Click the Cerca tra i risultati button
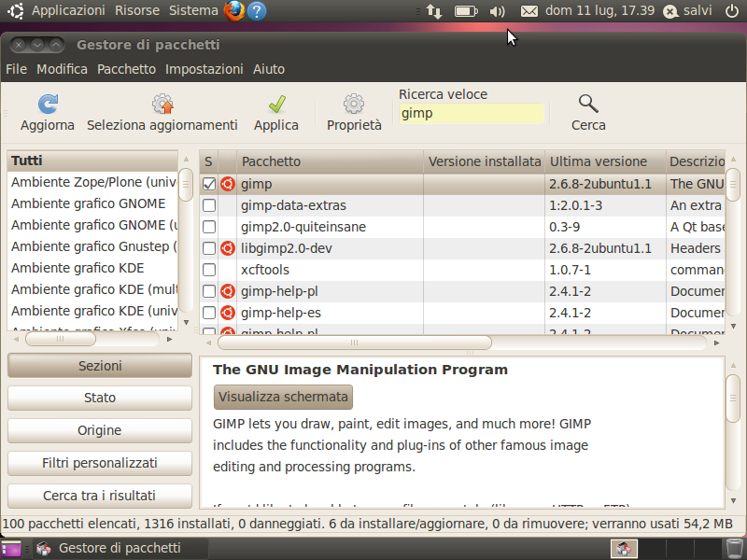This screenshot has width=747, height=560. (100, 496)
